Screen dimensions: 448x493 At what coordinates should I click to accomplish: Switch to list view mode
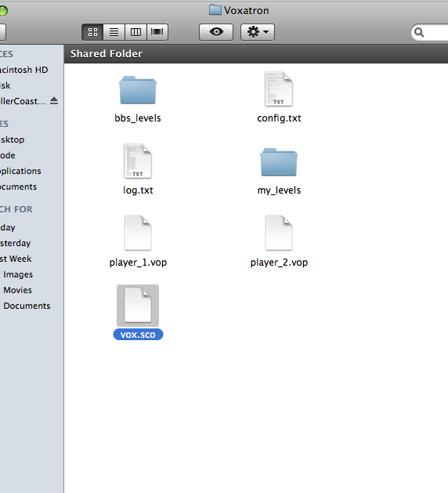[114, 32]
